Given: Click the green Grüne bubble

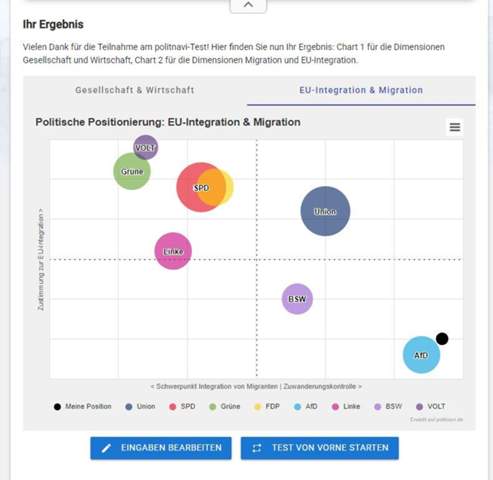Looking at the screenshot, I should (x=132, y=171).
